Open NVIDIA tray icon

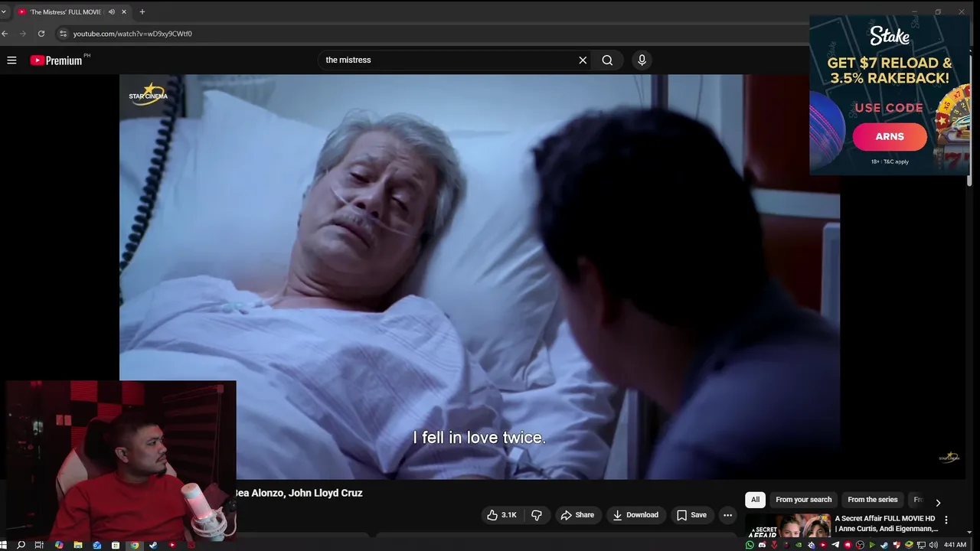[x=799, y=545]
